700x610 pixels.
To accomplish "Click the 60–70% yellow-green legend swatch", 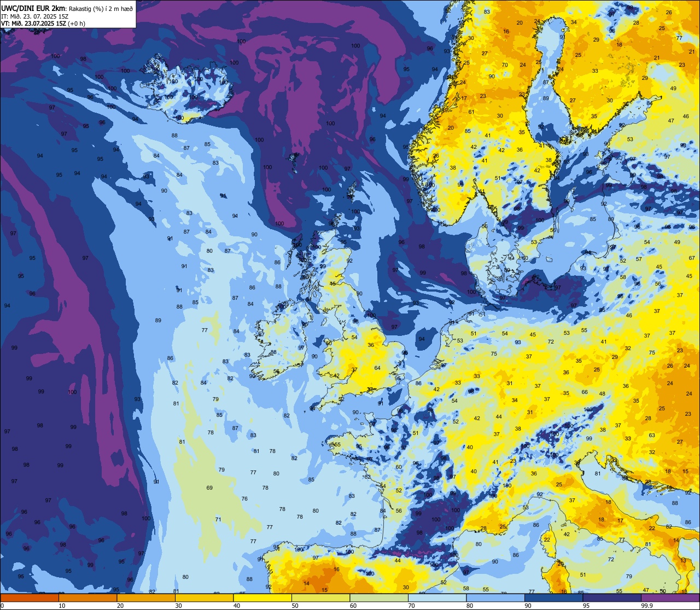I will [379, 598].
